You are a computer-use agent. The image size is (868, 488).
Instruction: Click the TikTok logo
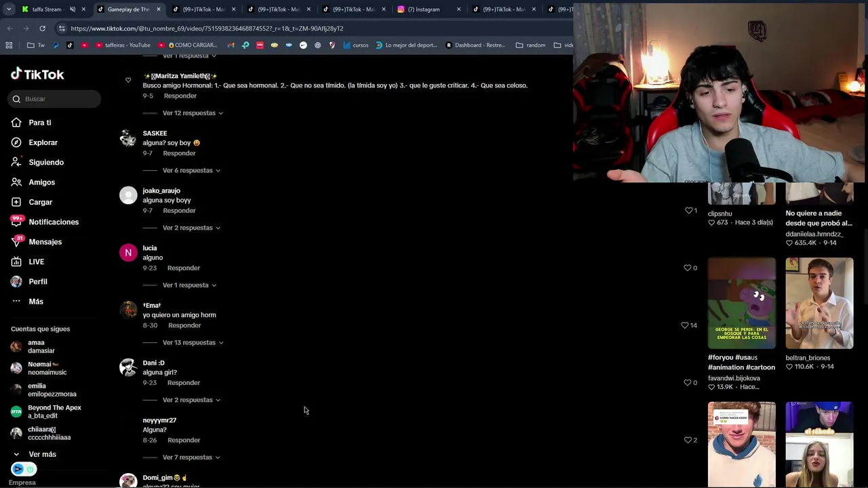coord(37,75)
